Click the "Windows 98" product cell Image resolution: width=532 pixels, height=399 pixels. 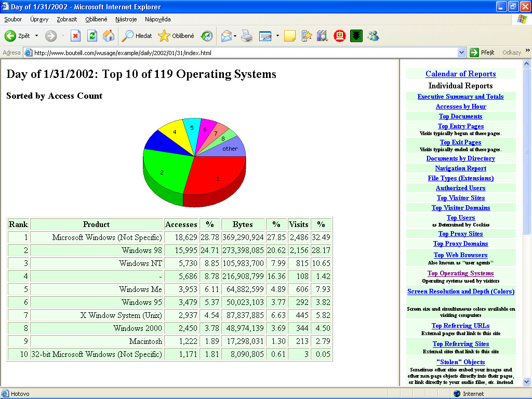pos(97,250)
